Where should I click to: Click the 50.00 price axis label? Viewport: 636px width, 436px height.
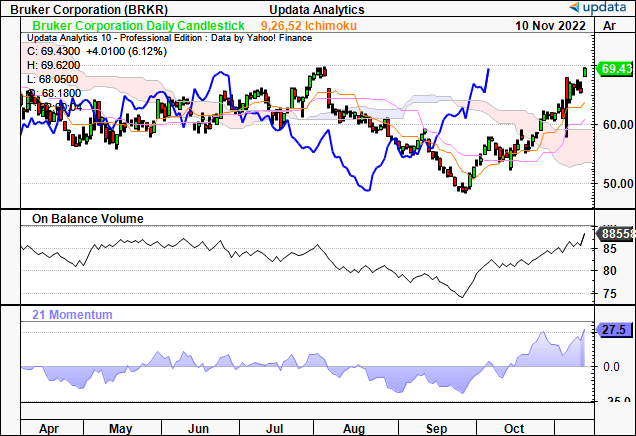pyautogui.click(x=618, y=183)
